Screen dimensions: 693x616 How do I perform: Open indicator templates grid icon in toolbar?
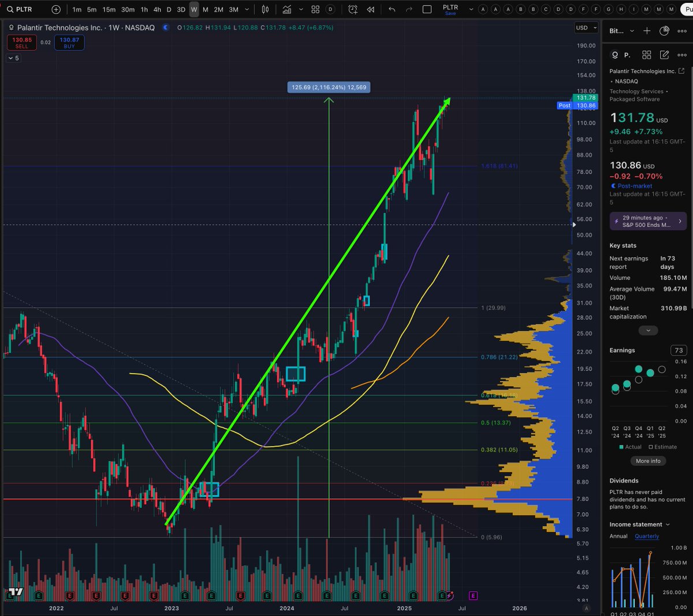[x=315, y=9]
